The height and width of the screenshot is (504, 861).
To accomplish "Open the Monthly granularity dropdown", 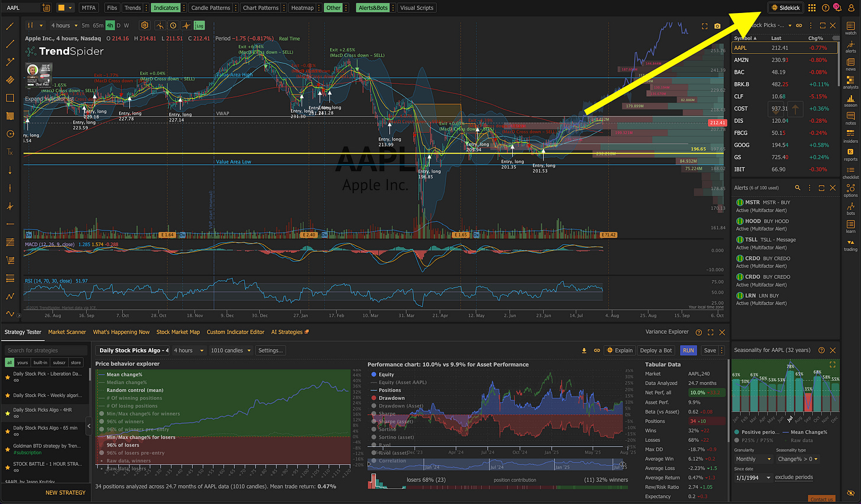I will (753, 459).
